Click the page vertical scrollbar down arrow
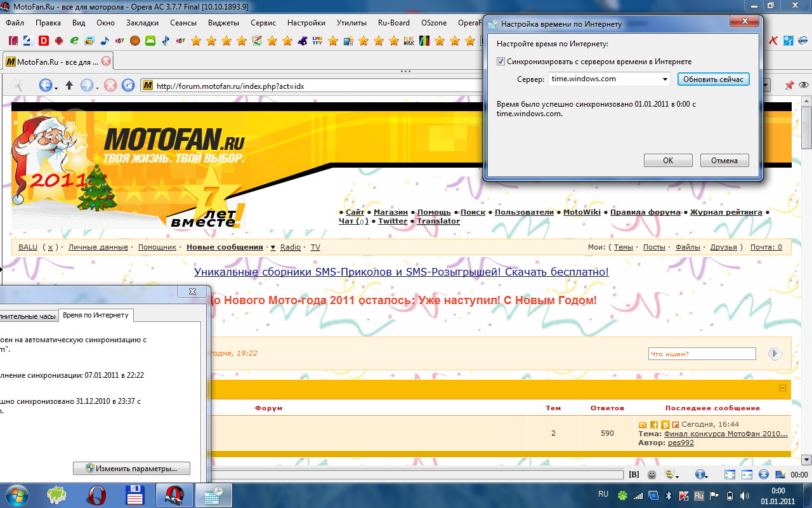This screenshot has width=812, height=508. 806,459
